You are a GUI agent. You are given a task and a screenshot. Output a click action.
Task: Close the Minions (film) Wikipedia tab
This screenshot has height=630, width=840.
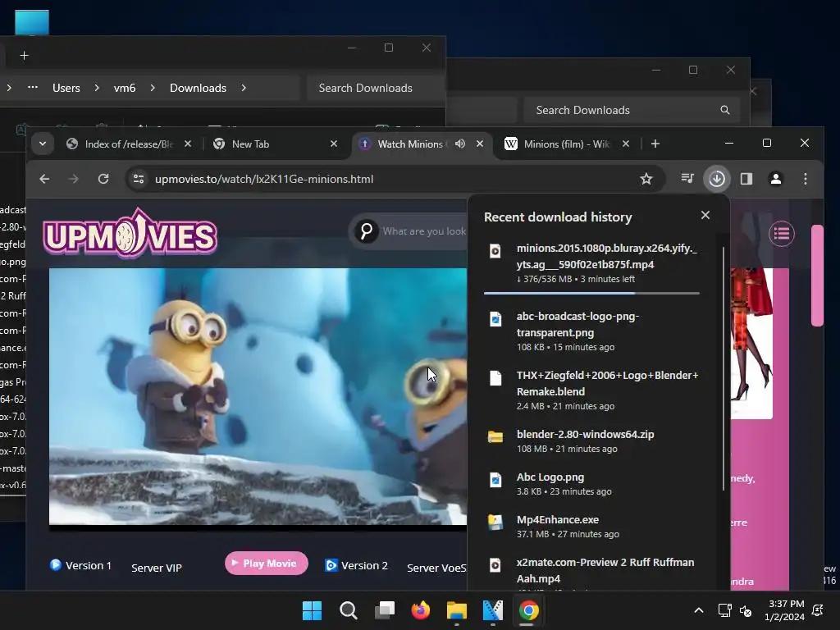pyautogui.click(x=626, y=144)
